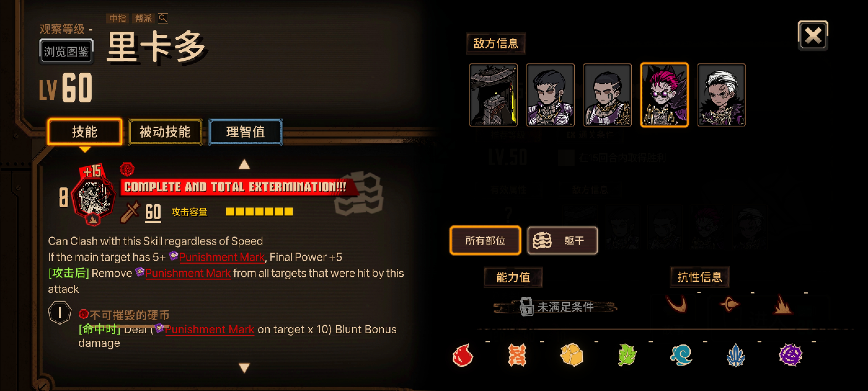Select 所有部位 body part filter
The width and height of the screenshot is (868, 391).
(x=485, y=240)
